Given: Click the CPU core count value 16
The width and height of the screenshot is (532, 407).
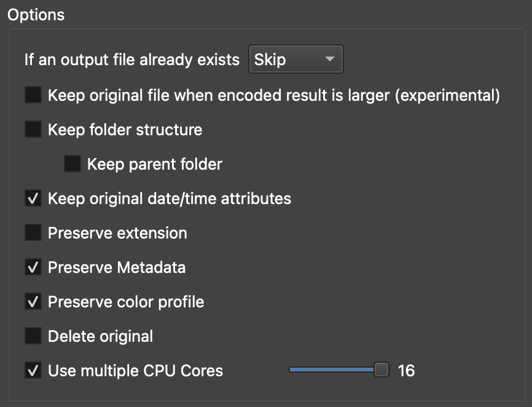Looking at the screenshot, I should pos(406,370).
